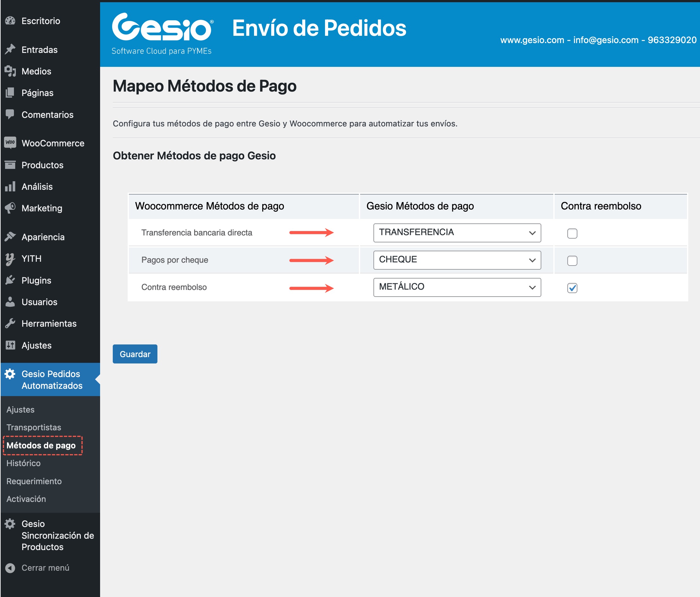Click the Escritorio dashboard icon

[10, 21]
